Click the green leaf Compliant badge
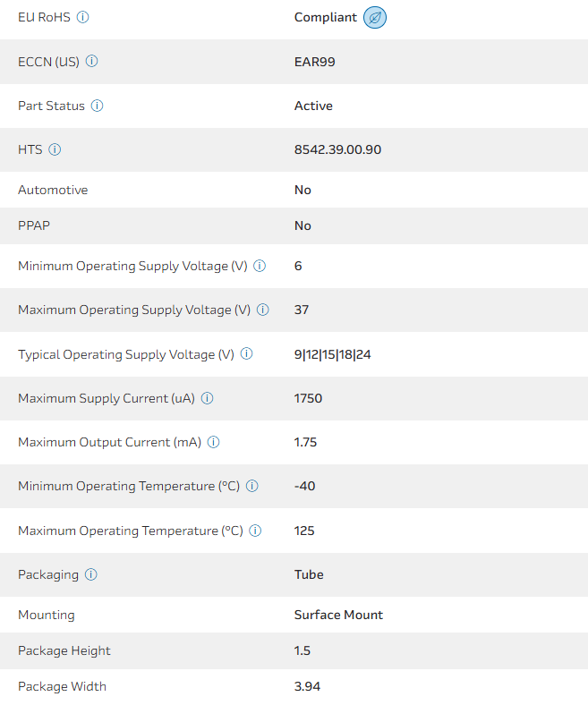Screen dimensions: 588x705 point(375,18)
